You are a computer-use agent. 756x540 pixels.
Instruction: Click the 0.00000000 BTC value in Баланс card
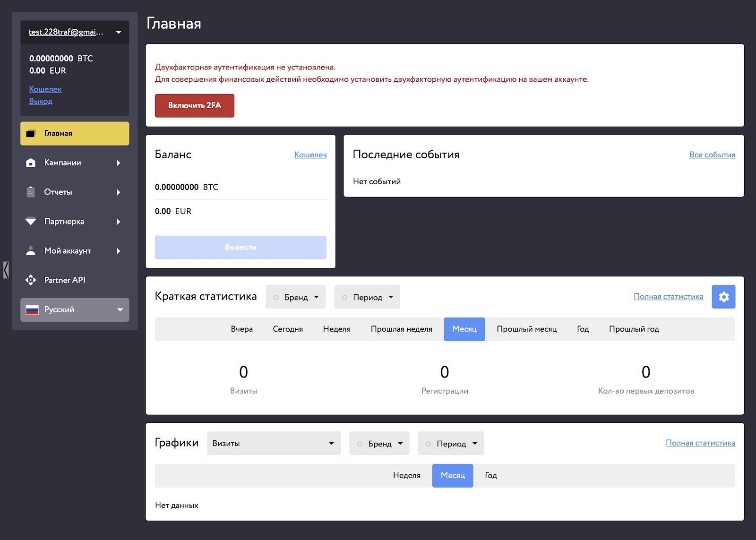click(x=187, y=187)
